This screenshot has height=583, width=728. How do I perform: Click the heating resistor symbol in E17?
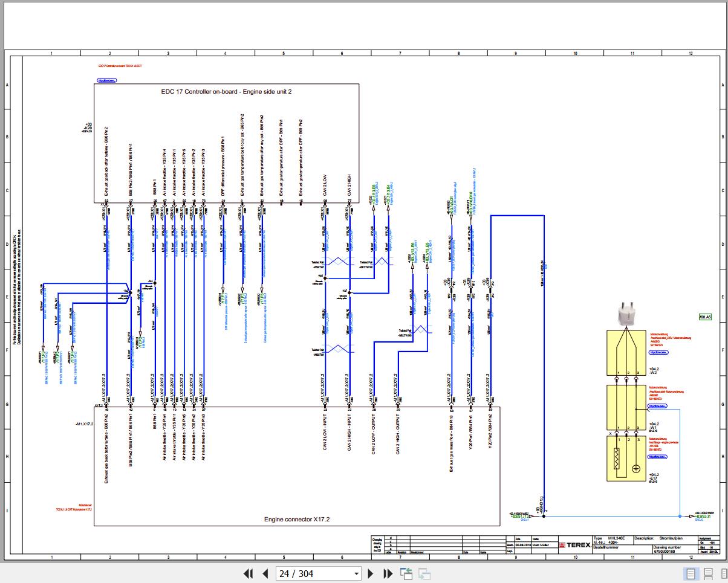click(x=617, y=458)
